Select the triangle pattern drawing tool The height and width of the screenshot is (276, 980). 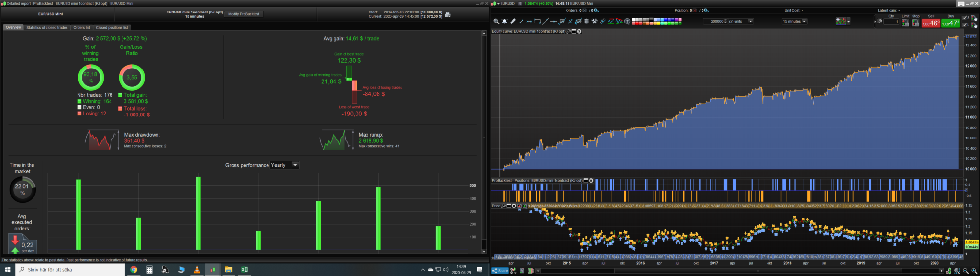click(x=619, y=21)
